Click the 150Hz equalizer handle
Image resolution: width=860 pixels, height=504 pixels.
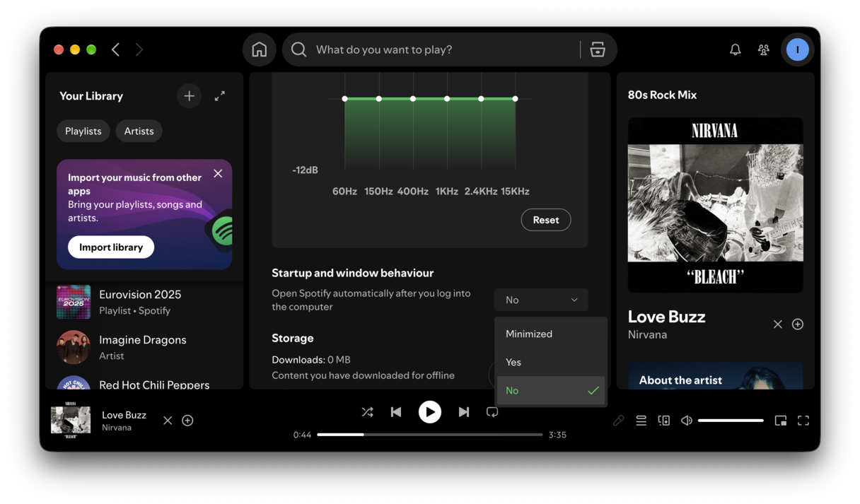point(379,99)
